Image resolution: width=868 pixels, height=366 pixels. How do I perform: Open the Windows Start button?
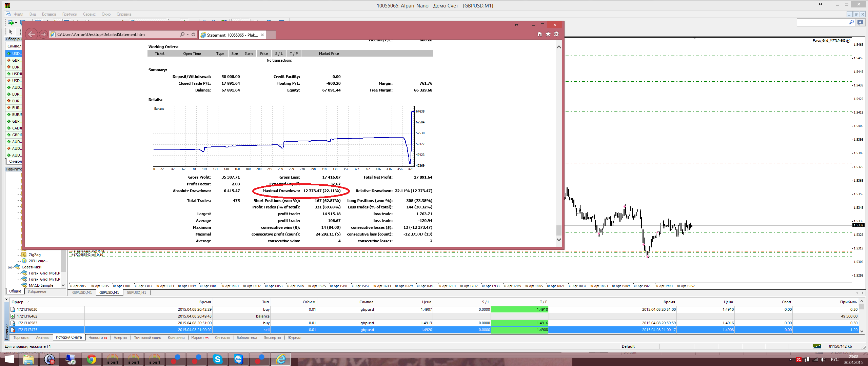[x=9, y=359]
